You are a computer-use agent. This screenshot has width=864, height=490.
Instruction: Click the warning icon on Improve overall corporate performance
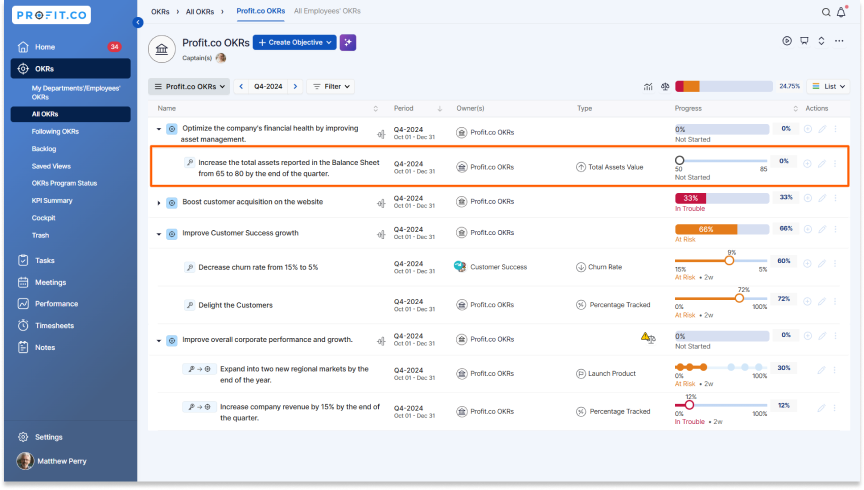(647, 337)
